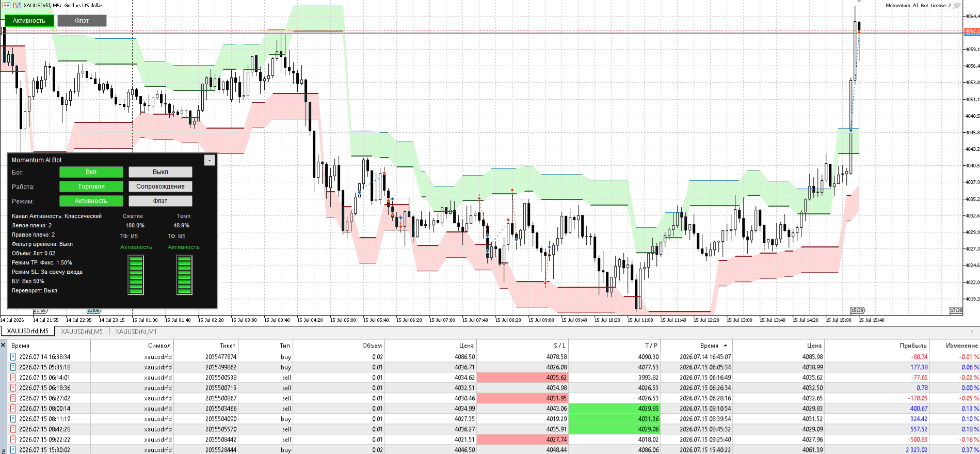Click the expert advisor hat icon by Momentum_AI_Bot_License_2
980x454 pixels.
click(957, 5)
